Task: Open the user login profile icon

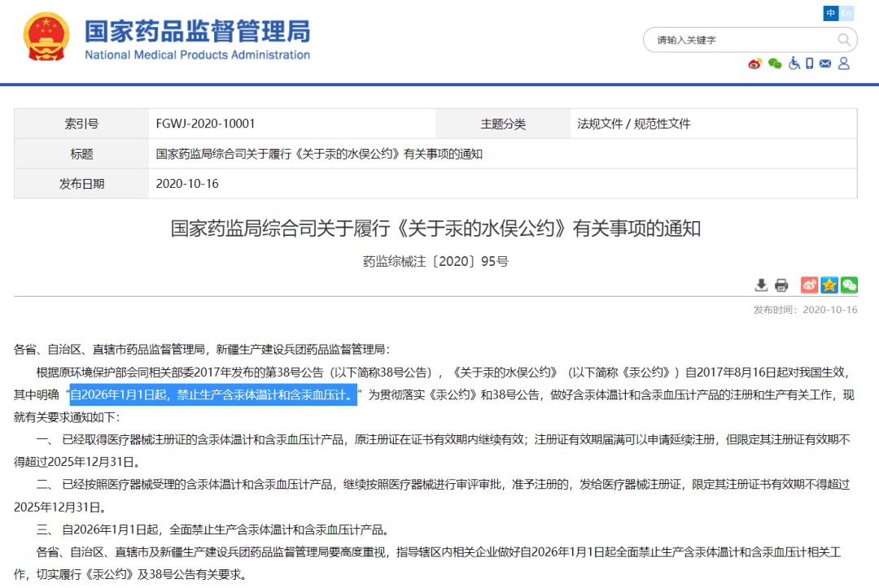Action: [844, 63]
